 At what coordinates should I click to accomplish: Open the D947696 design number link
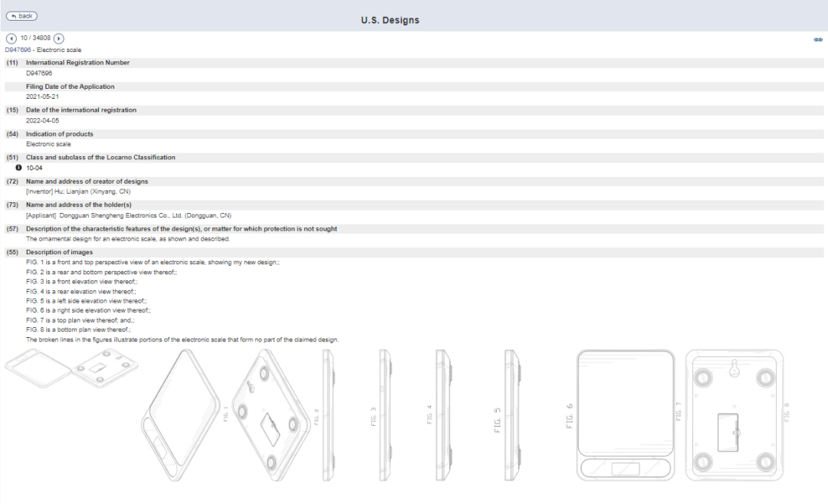tap(18, 50)
